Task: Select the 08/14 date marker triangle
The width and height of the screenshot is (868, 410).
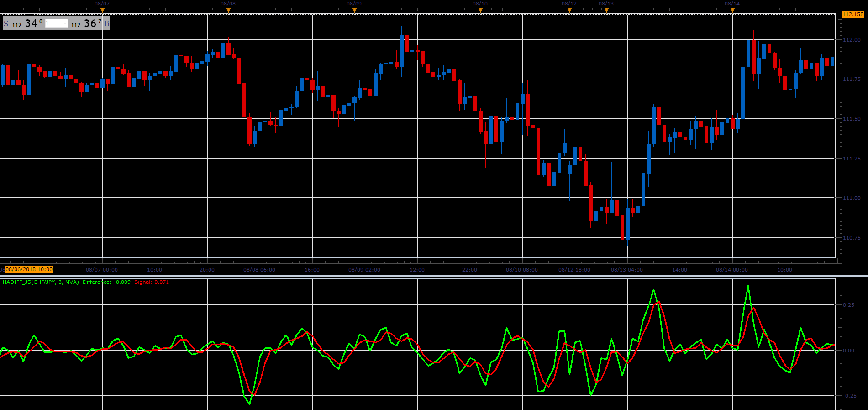Action: (x=732, y=10)
